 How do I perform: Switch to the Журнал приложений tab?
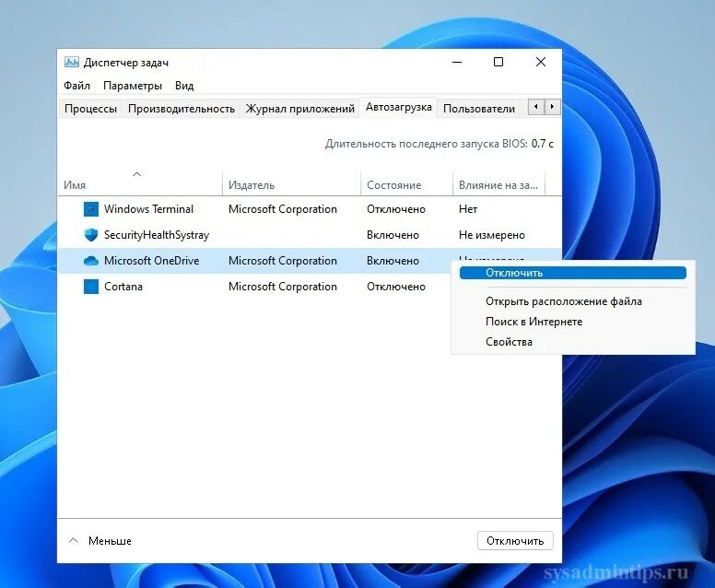pos(299,109)
